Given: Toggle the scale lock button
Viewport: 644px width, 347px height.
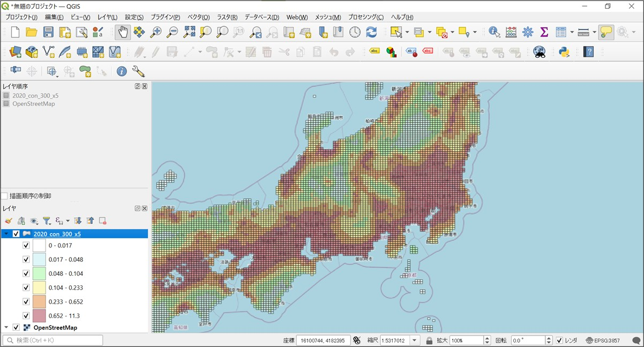Looking at the screenshot, I should 429,341.
